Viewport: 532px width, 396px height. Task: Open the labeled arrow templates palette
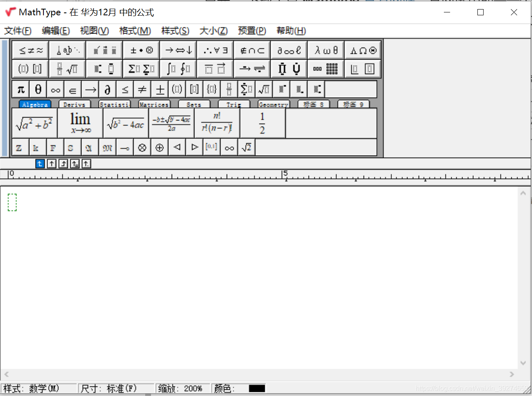(x=252, y=69)
